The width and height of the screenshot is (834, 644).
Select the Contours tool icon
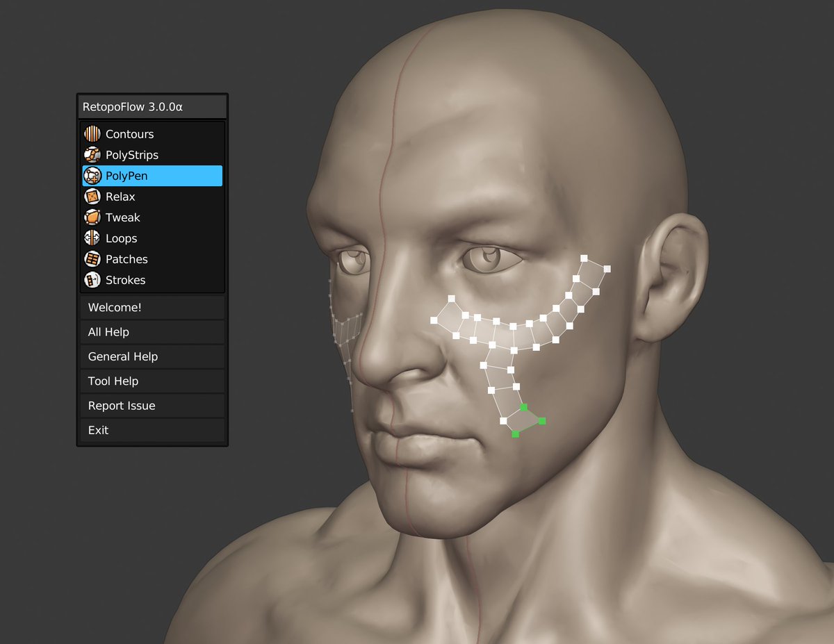click(92, 134)
